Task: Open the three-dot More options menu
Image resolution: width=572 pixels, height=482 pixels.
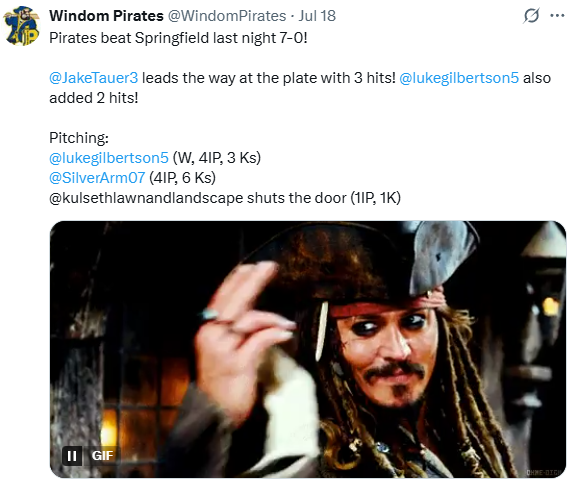Action: click(x=557, y=16)
